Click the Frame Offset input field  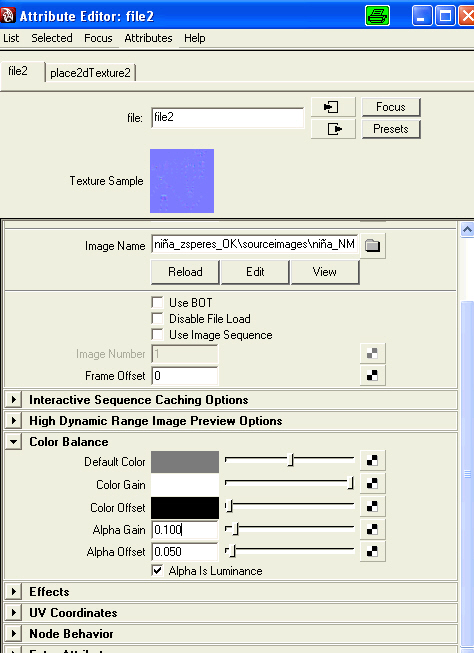pos(185,376)
